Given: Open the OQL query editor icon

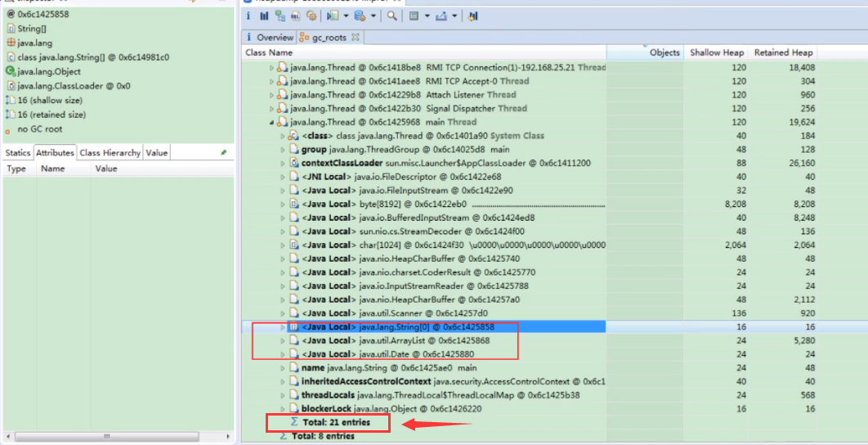Looking at the screenshot, I should pyautogui.click(x=296, y=16).
